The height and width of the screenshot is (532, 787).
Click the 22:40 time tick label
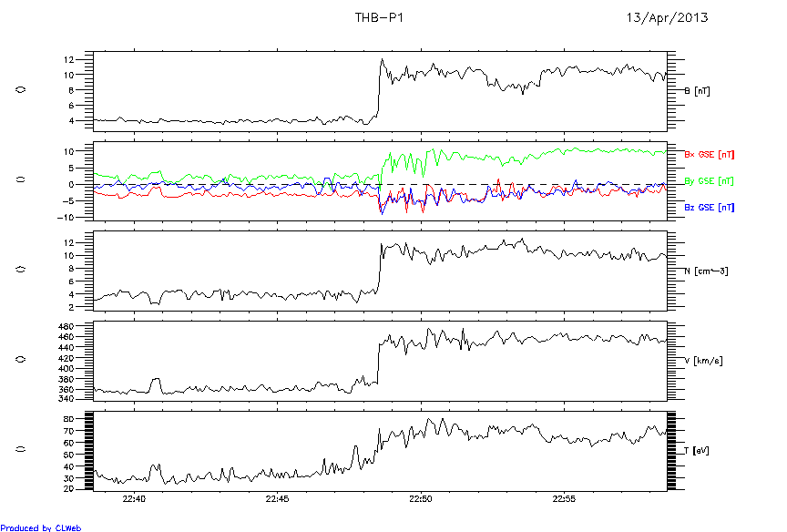click(134, 499)
